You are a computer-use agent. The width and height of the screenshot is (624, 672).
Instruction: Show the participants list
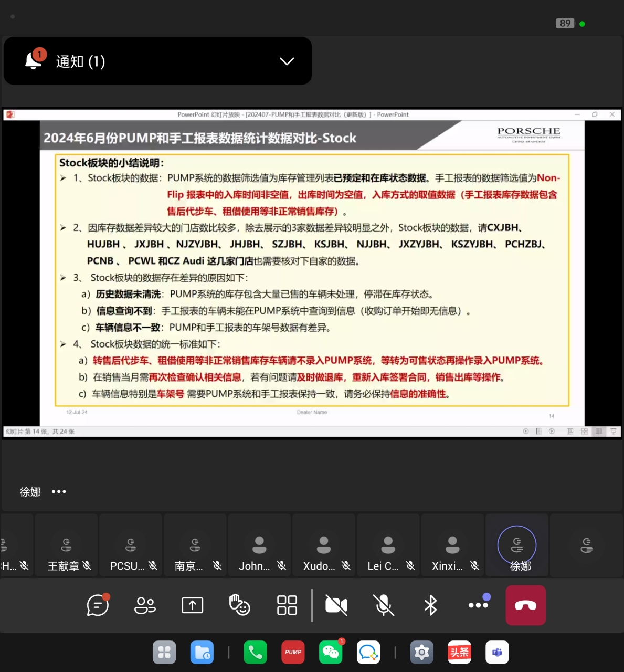(145, 605)
